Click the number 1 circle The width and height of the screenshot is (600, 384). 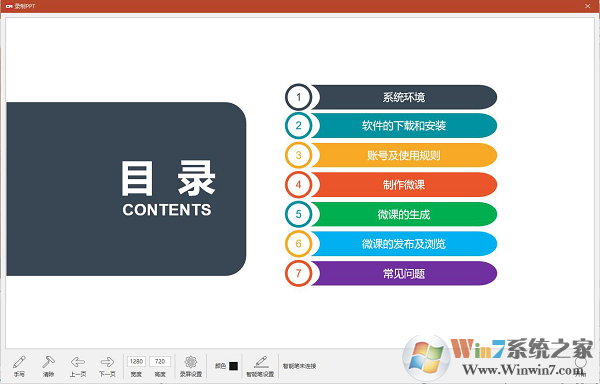(298, 97)
